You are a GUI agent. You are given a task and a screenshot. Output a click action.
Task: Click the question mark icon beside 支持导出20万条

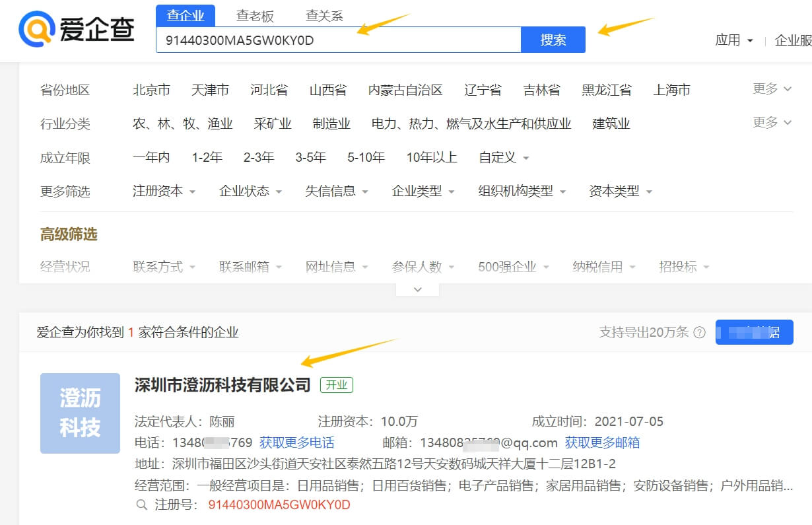coord(700,332)
